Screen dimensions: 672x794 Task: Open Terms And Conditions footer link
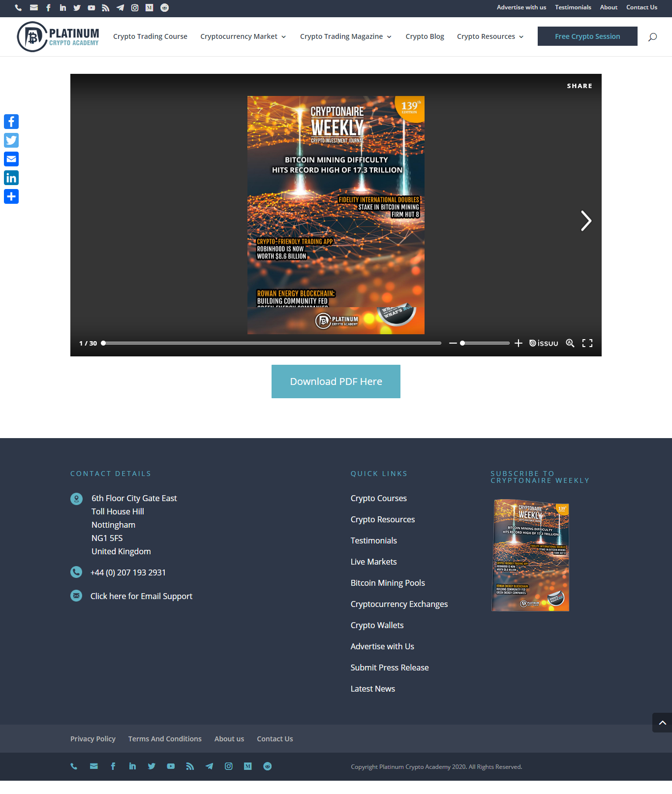point(165,739)
